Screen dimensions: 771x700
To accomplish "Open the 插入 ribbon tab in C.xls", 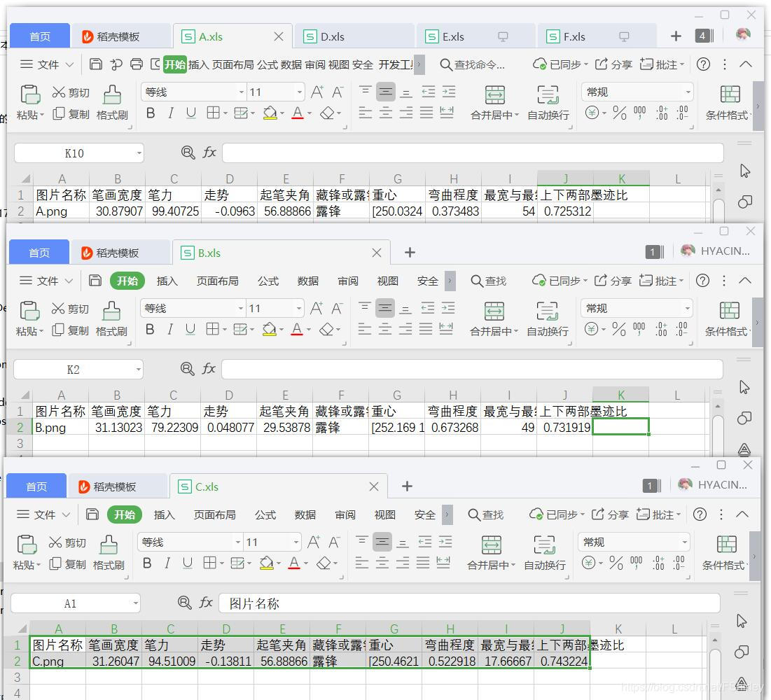I will click(x=165, y=514).
